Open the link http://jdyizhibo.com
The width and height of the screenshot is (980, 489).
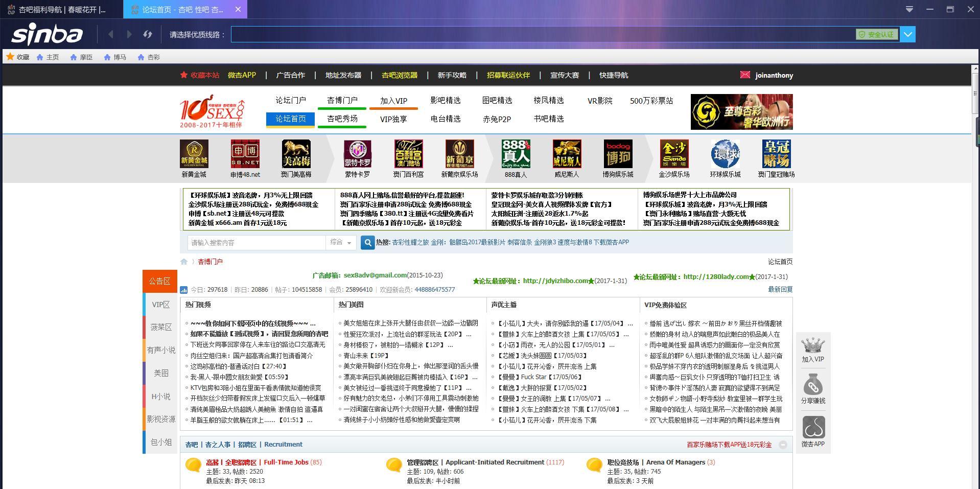pyautogui.click(x=555, y=281)
